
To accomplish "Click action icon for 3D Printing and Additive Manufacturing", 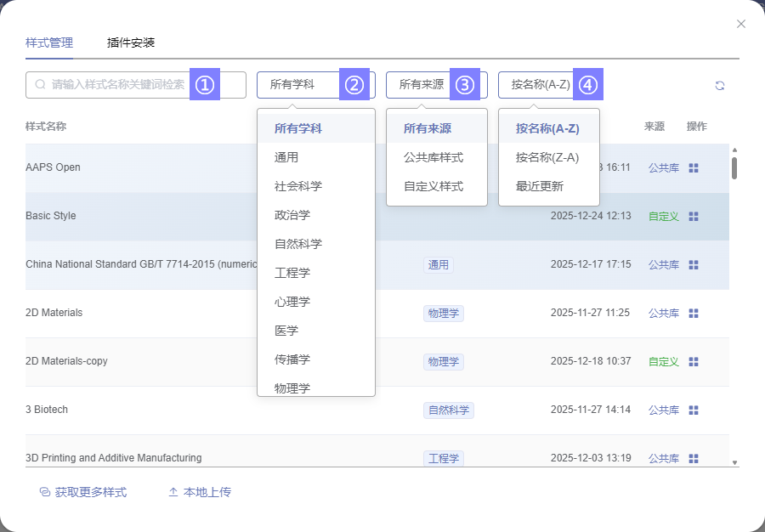I will pyautogui.click(x=694, y=459).
